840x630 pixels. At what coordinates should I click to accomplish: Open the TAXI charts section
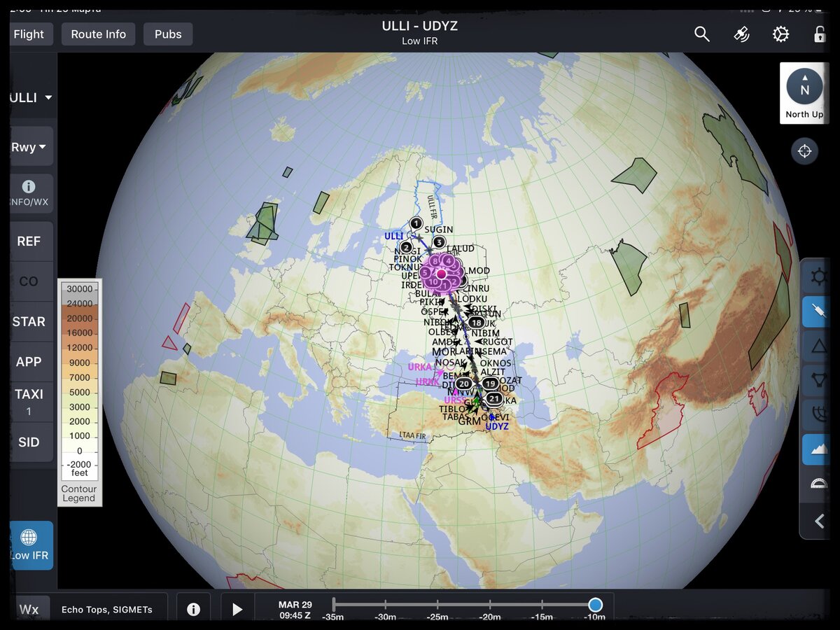pos(29,402)
